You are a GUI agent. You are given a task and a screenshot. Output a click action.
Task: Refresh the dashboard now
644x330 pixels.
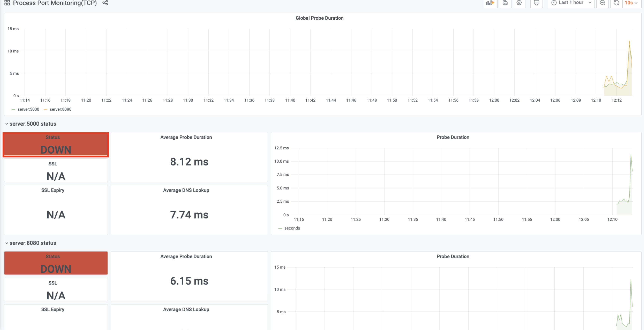[x=616, y=3]
